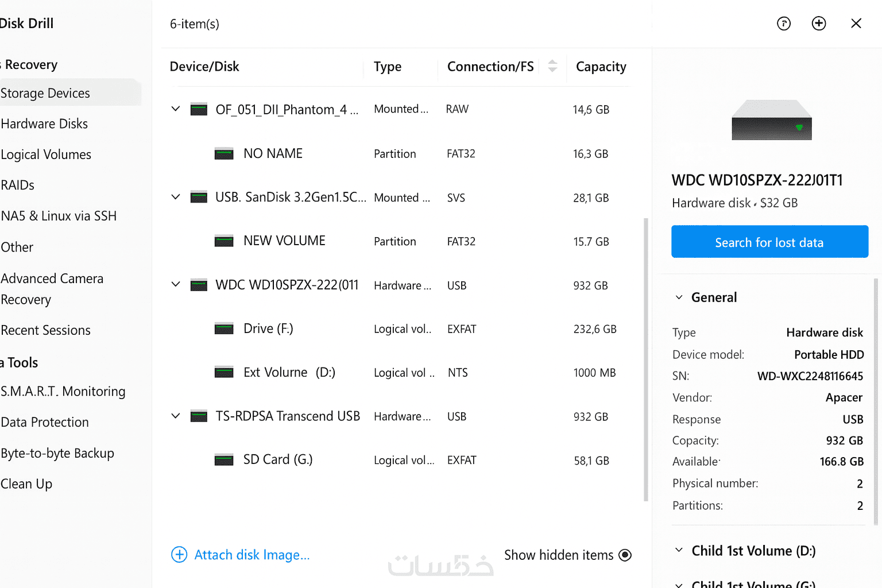Open Byte-to-byte Backup tool

(57, 453)
